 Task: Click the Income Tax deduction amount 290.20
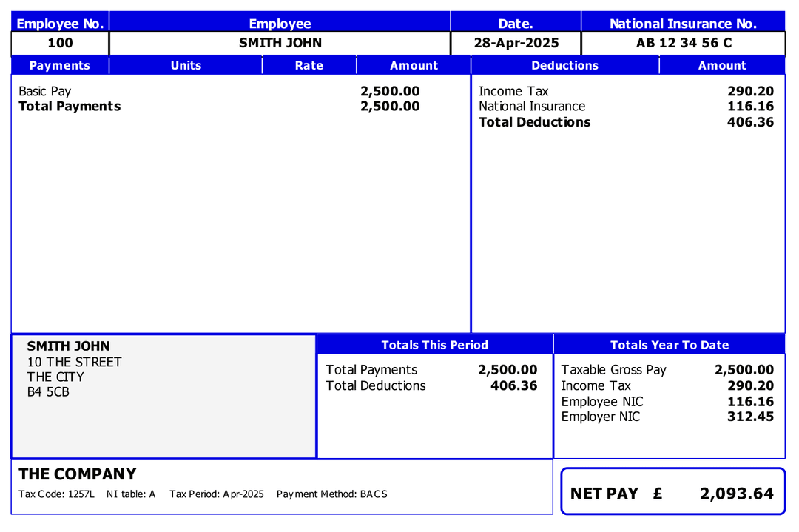click(750, 91)
